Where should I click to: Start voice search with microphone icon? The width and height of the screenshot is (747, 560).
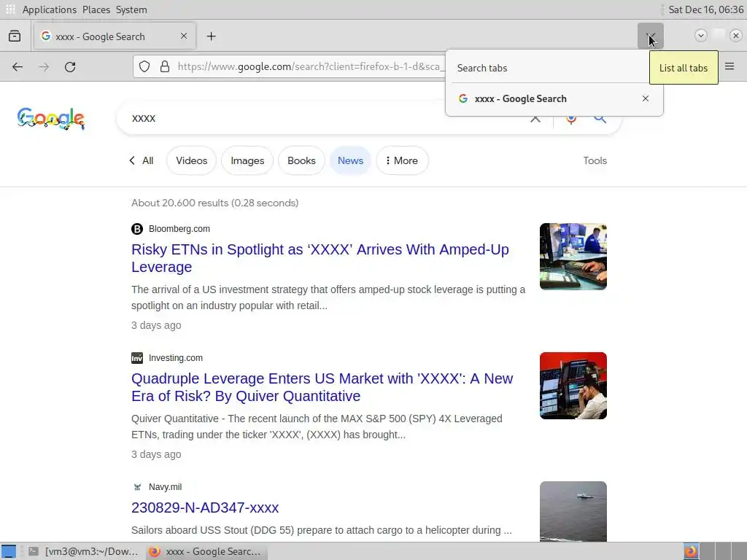[x=571, y=119]
